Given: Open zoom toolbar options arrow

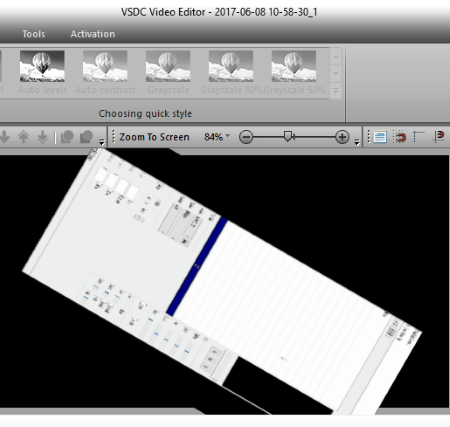Looking at the screenshot, I should (357, 142).
